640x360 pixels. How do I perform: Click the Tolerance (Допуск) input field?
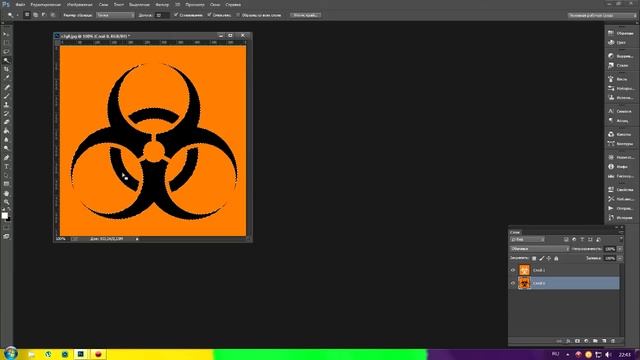point(162,15)
